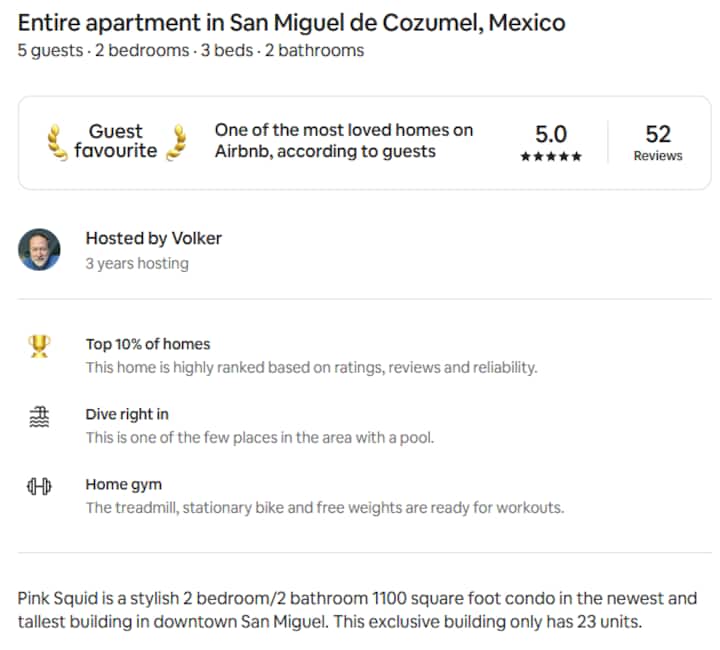The image size is (720, 650).
Task: Click the 5.0 rating score
Action: click(550, 134)
